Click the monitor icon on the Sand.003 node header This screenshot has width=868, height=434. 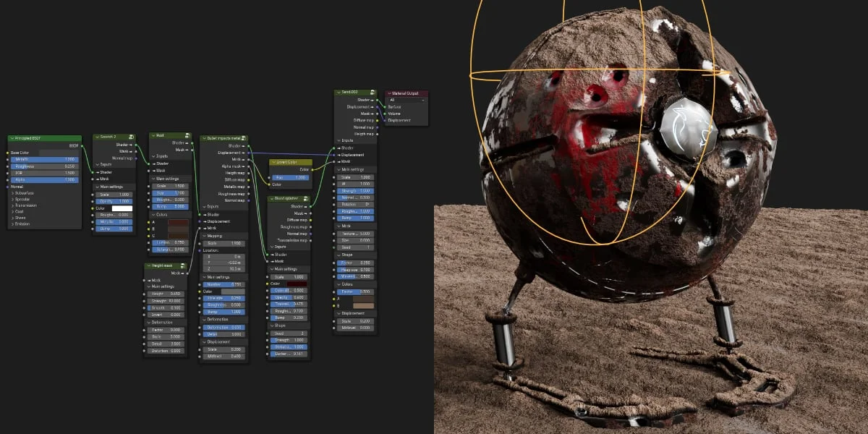pyautogui.click(x=373, y=92)
